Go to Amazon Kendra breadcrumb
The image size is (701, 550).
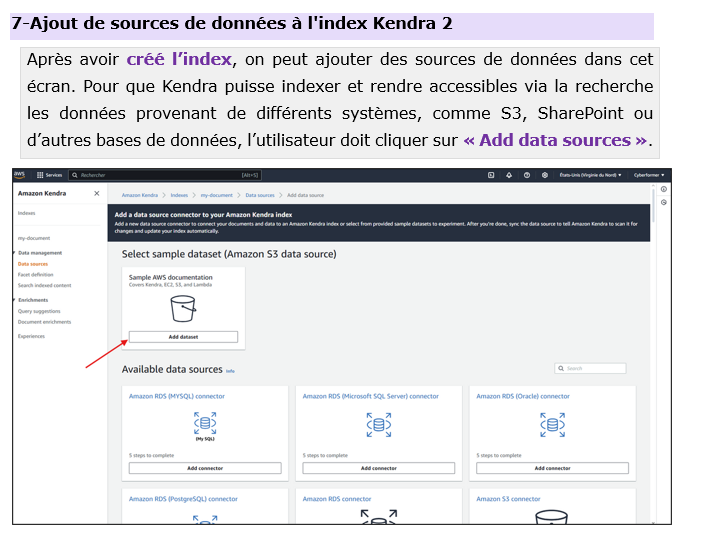click(x=139, y=195)
